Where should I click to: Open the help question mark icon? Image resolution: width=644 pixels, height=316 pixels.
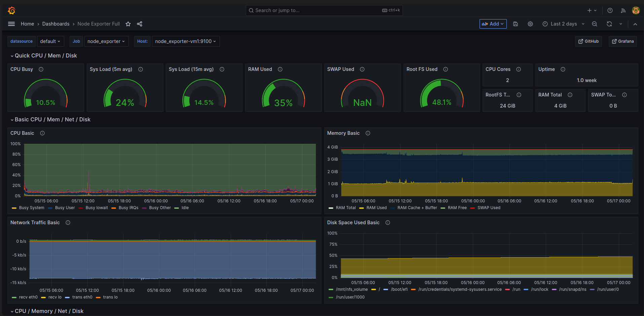(610, 10)
